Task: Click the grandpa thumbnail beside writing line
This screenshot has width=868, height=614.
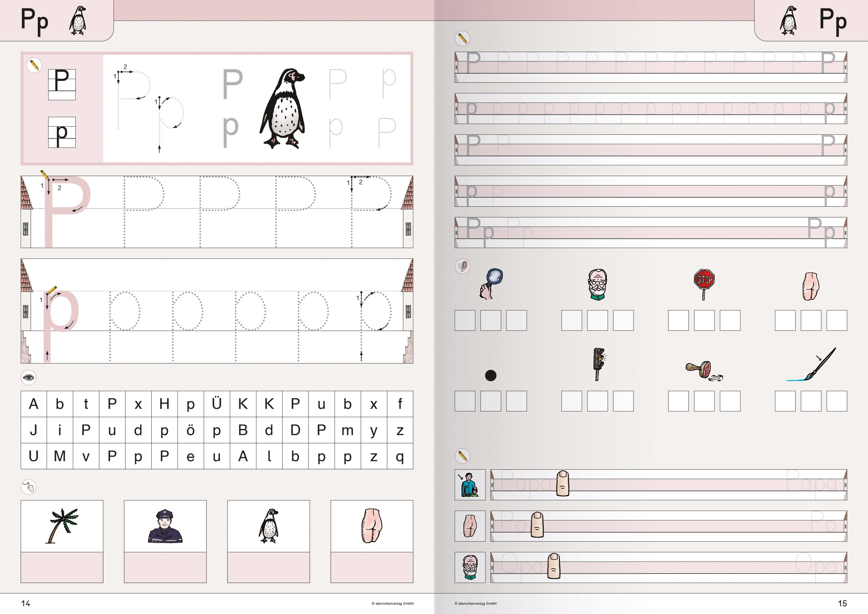Action: (470, 567)
